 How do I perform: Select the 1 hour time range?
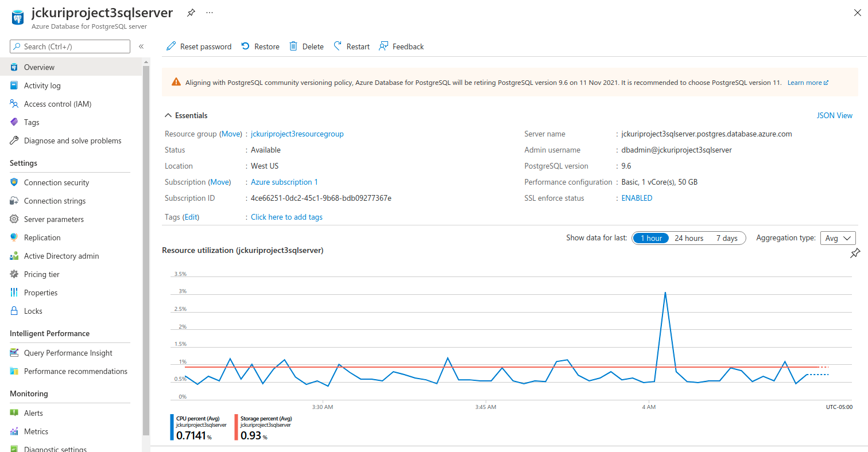651,238
